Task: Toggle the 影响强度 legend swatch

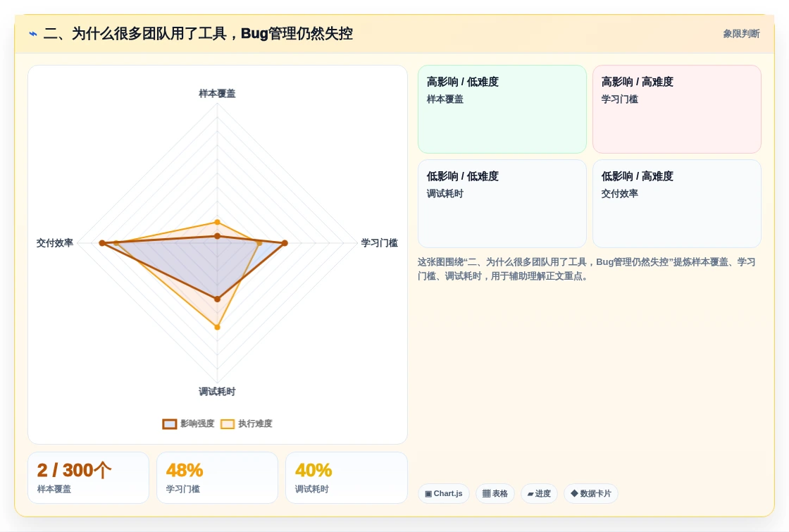Action: coord(170,423)
